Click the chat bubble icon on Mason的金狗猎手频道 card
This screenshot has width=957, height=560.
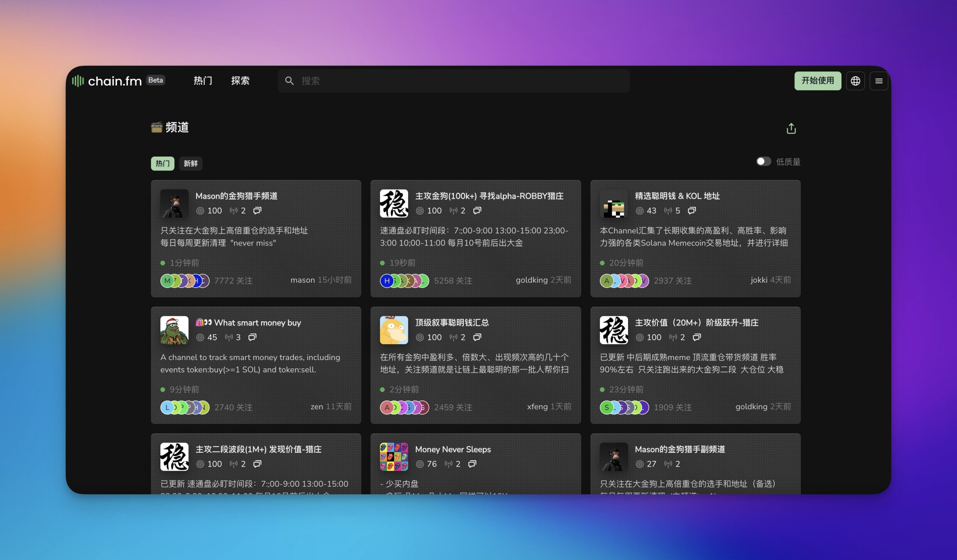(258, 211)
